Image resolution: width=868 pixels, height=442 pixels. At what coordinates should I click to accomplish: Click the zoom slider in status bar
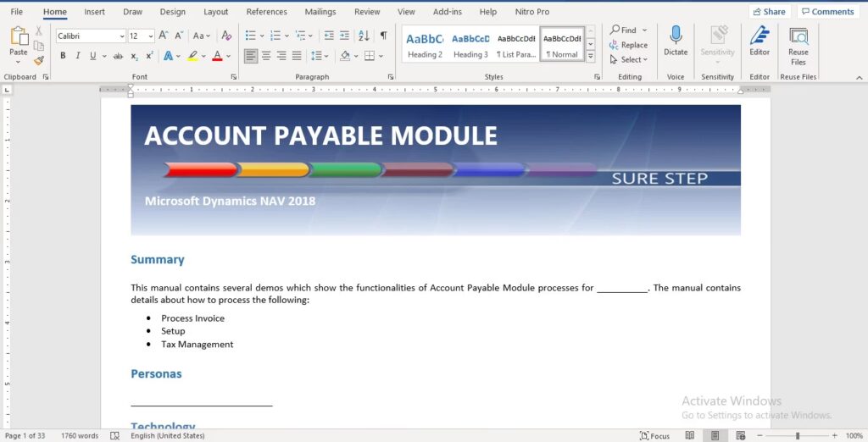click(797, 436)
